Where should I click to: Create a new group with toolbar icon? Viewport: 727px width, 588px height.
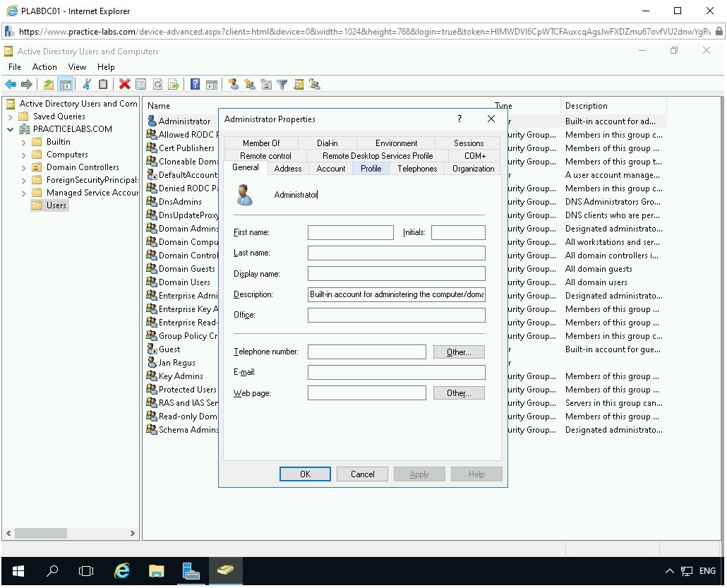pyautogui.click(x=250, y=85)
